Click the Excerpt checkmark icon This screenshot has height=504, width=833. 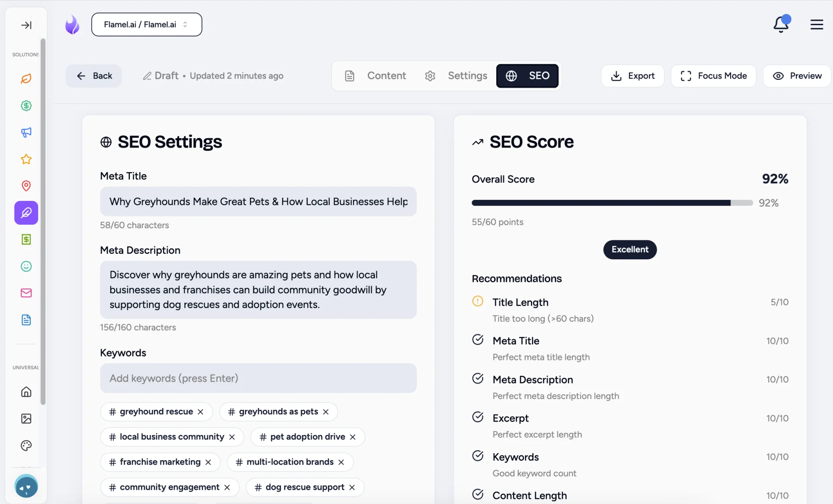(x=478, y=417)
